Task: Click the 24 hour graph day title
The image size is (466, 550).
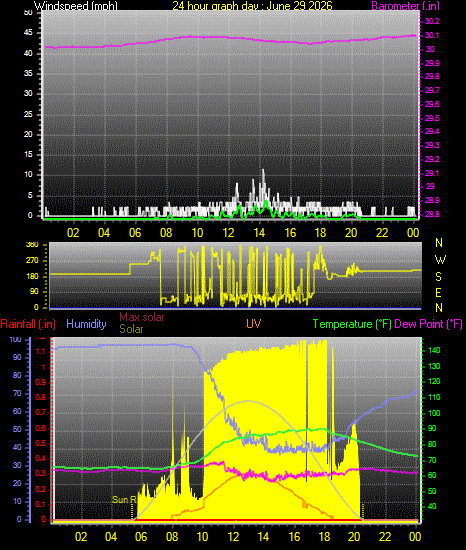Action: [252, 6]
